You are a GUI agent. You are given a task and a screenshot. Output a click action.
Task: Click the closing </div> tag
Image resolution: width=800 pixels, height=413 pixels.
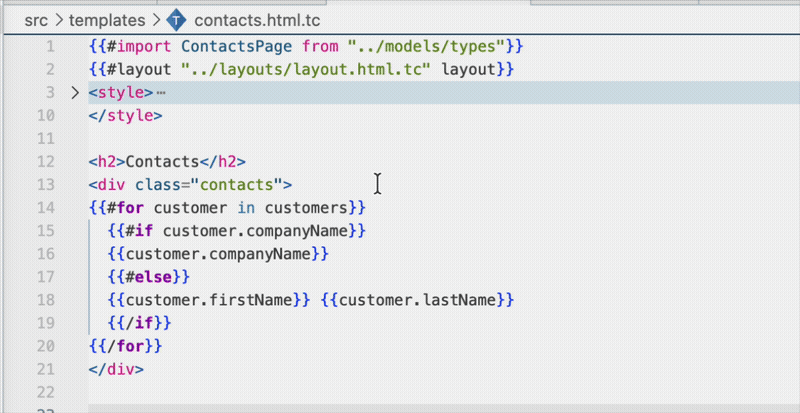coord(116,369)
